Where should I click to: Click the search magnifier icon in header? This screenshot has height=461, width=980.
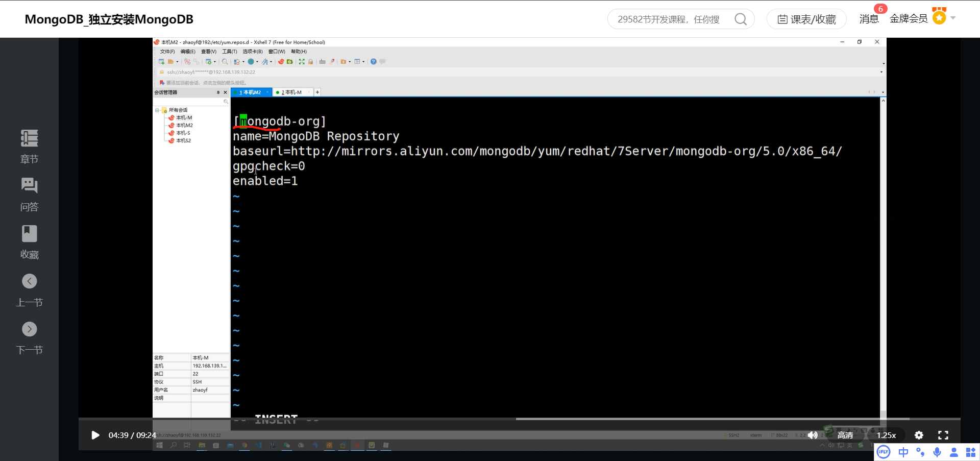click(x=741, y=19)
